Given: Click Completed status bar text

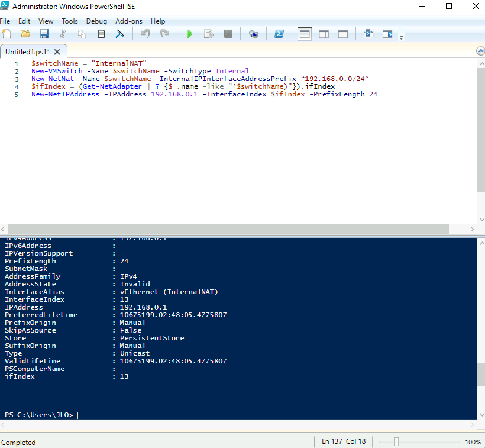Looking at the screenshot, I should click(x=18, y=443).
